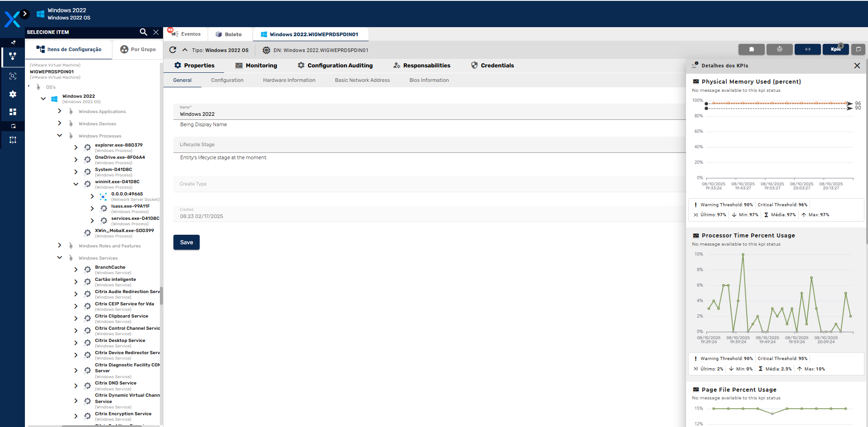Click the search magnifier in Selecione Item
868x427 pixels.
click(x=143, y=32)
